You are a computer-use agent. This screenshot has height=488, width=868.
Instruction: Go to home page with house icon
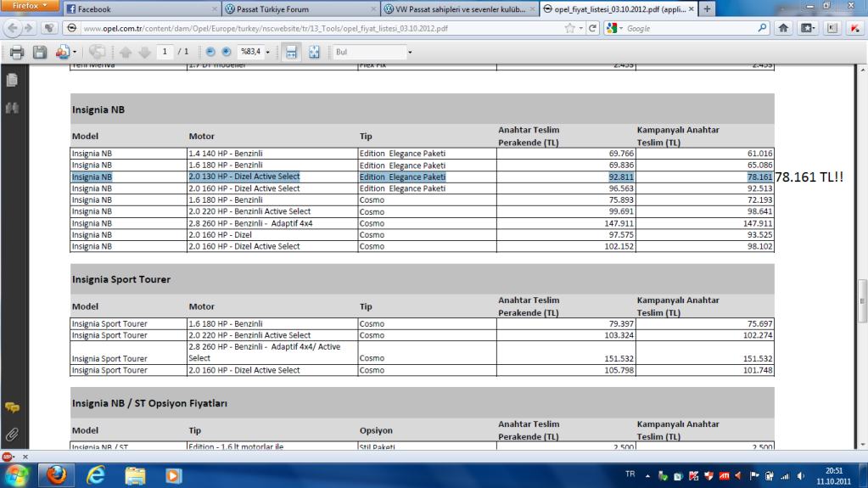tap(783, 28)
